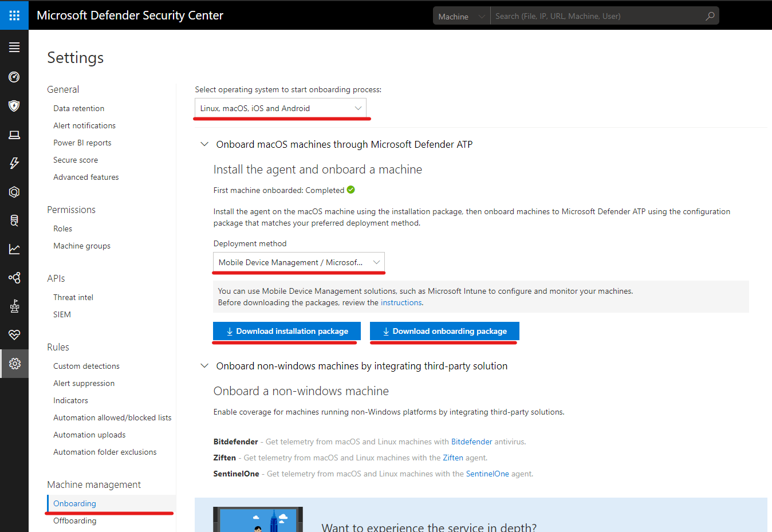
Task: Open the shield security icon in sidebar
Action: click(x=14, y=105)
